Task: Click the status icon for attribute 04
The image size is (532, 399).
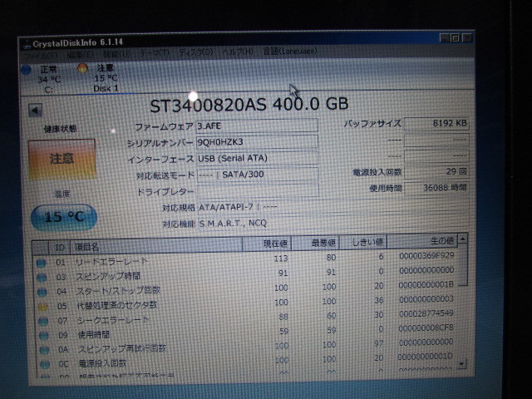Action: [x=42, y=292]
